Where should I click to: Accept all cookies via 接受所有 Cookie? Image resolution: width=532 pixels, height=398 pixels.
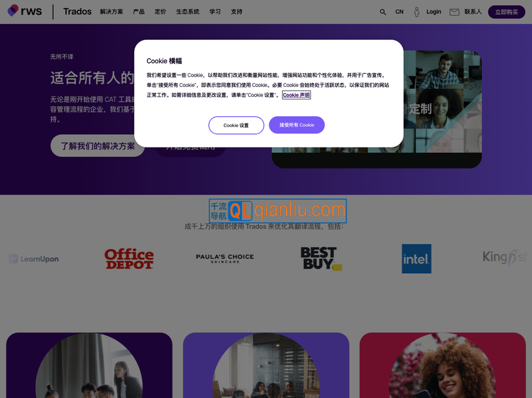click(x=297, y=125)
